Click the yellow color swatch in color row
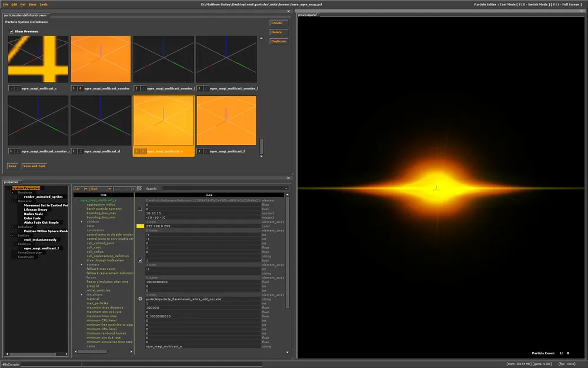The height and width of the screenshot is (368, 588). [x=140, y=226]
